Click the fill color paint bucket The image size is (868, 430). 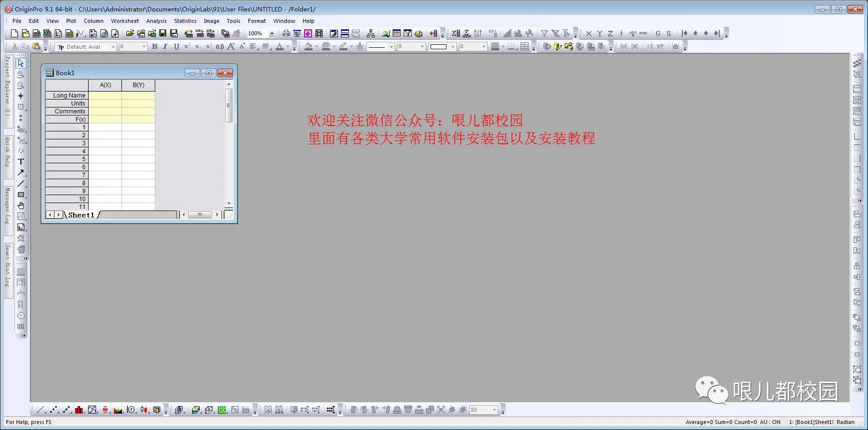point(309,46)
